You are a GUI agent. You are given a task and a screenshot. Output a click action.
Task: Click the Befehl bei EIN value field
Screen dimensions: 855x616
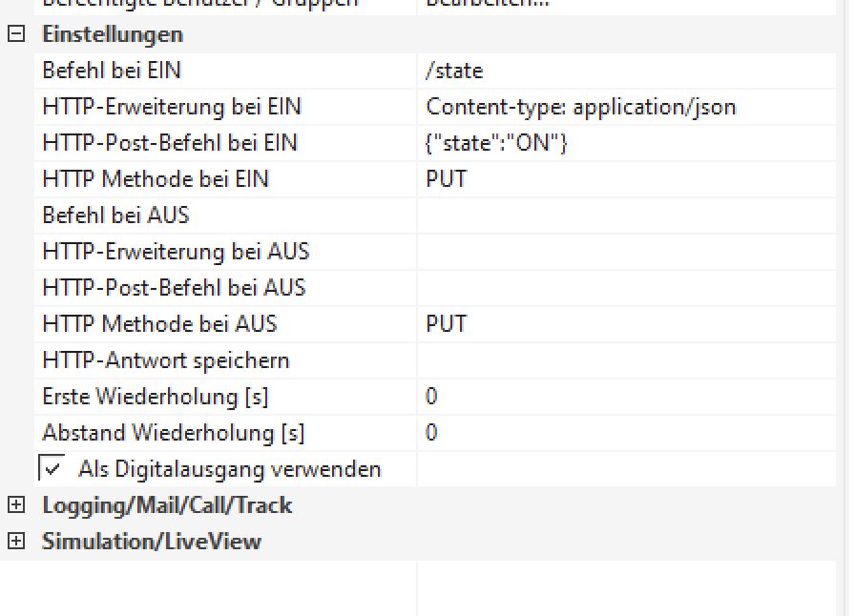point(625,71)
